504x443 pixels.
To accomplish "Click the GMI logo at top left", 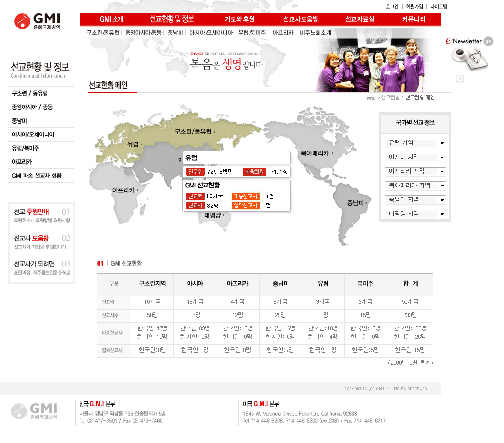I will click(37, 21).
